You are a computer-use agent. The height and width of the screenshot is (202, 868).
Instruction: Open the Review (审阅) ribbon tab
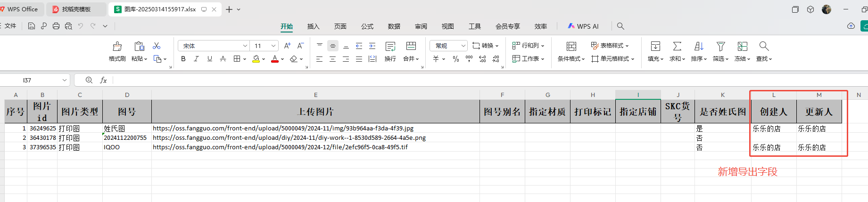tap(421, 26)
